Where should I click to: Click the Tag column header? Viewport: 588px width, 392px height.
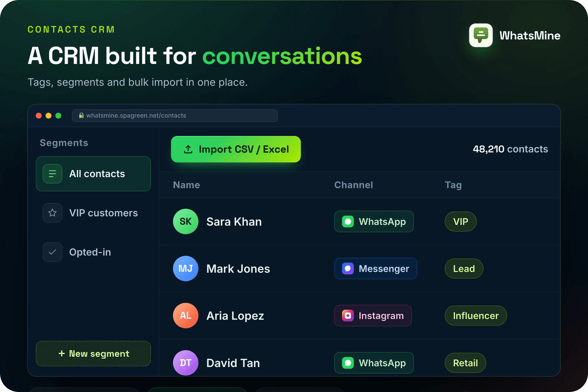[x=453, y=185]
